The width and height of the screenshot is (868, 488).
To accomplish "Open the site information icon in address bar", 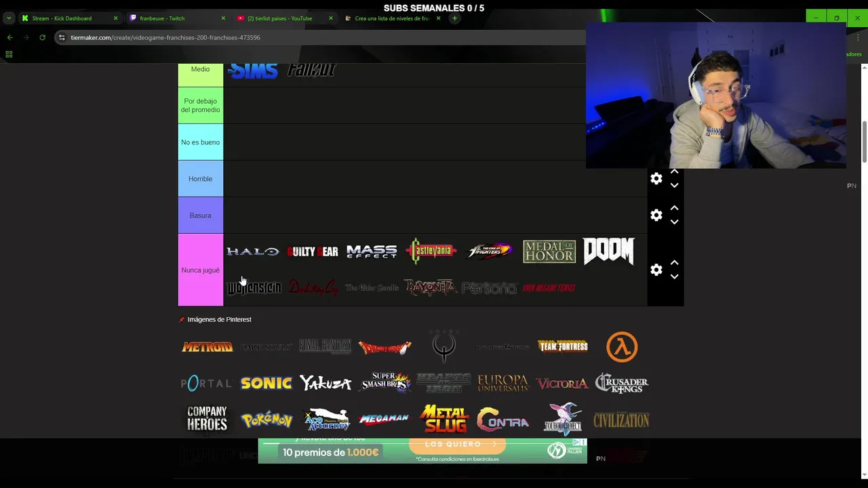I will pyautogui.click(x=62, y=37).
